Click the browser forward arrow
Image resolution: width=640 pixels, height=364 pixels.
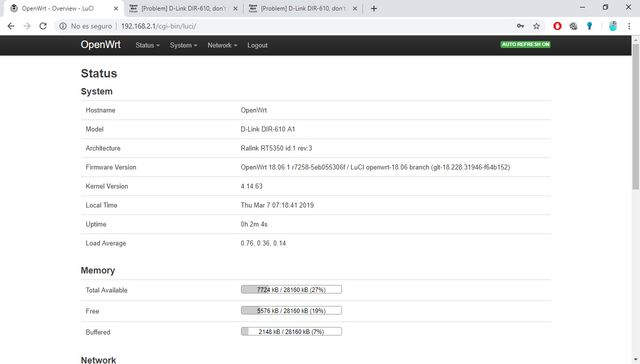point(27,26)
